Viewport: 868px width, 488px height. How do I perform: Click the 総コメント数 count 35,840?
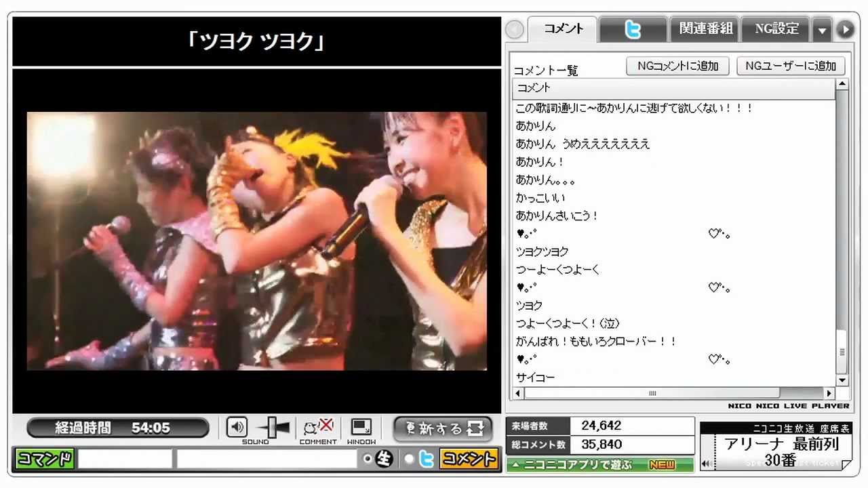point(601,445)
